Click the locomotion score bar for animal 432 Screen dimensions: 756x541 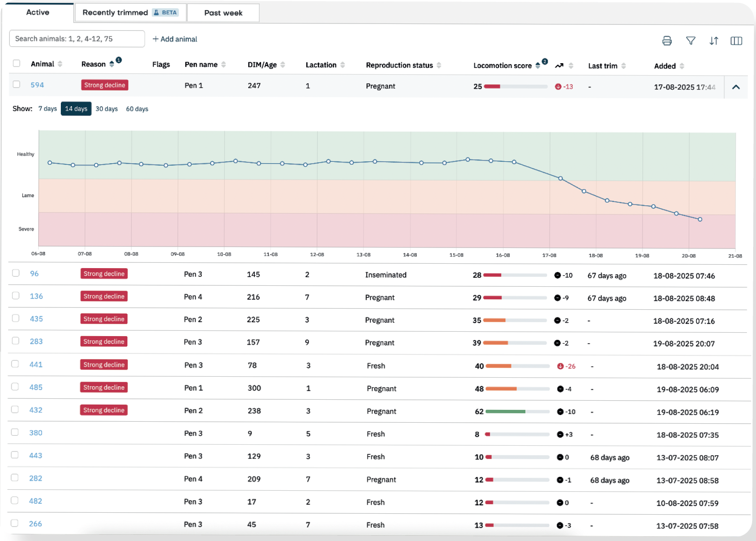(x=517, y=411)
